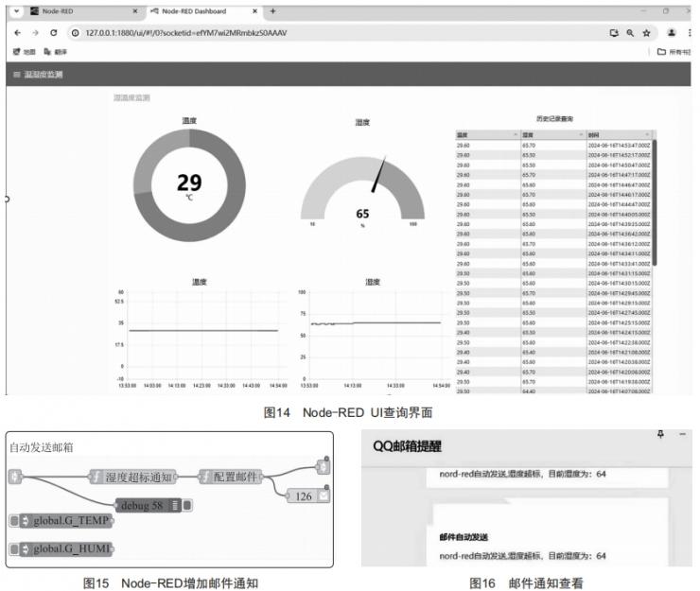
Task: Select the 126 email output node
Action: (307, 495)
